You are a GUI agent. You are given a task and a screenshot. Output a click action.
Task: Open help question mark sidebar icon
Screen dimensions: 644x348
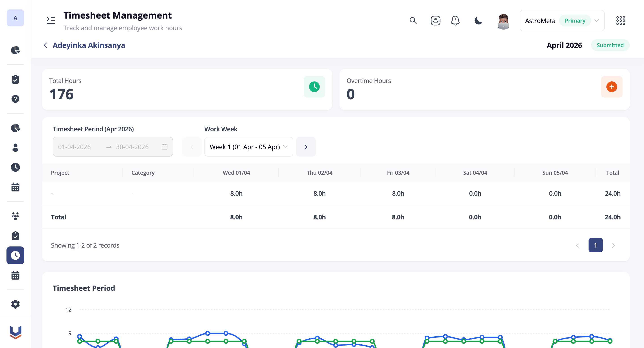[15, 99]
